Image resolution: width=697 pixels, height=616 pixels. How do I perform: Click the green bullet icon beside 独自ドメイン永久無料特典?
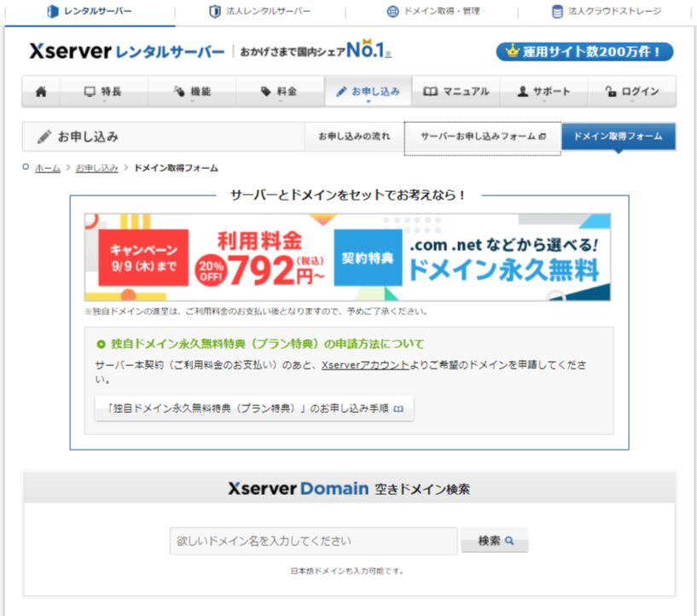[x=101, y=344]
